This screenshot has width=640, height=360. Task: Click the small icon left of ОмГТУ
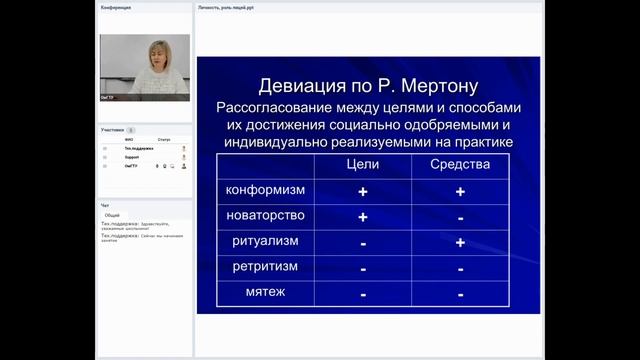[x=105, y=166]
